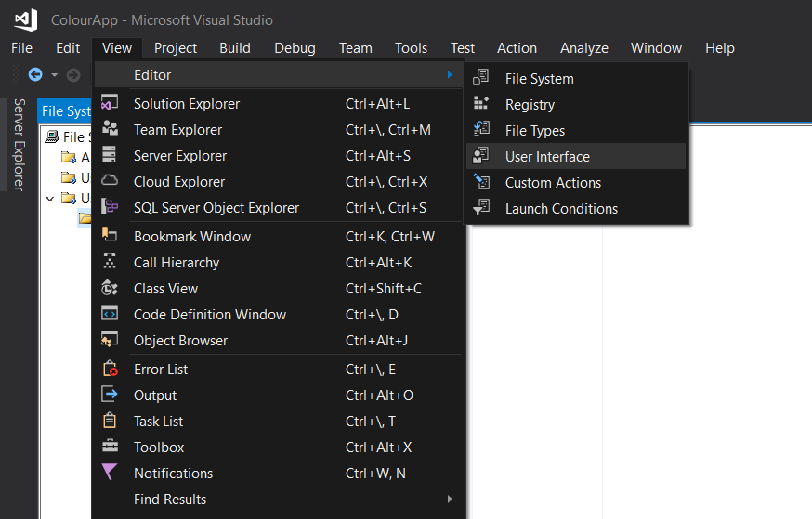This screenshot has width=812, height=519.
Task: Open the Team menu
Action: [356, 48]
